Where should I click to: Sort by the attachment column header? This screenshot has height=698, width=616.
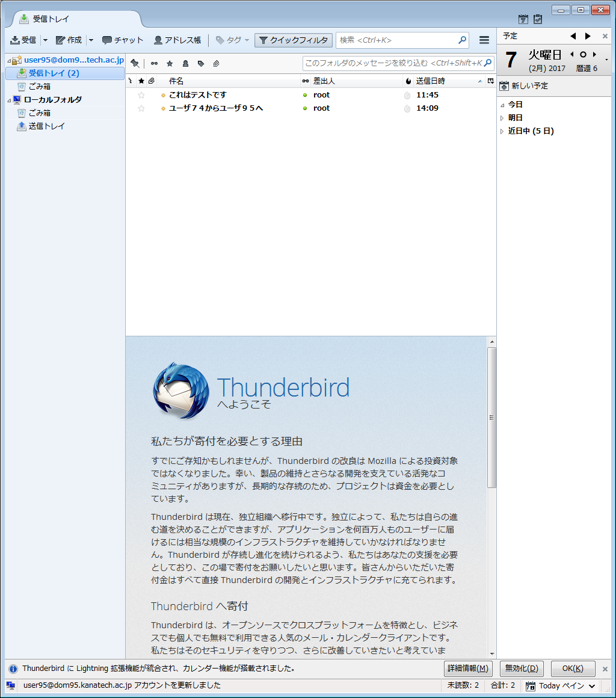(152, 81)
